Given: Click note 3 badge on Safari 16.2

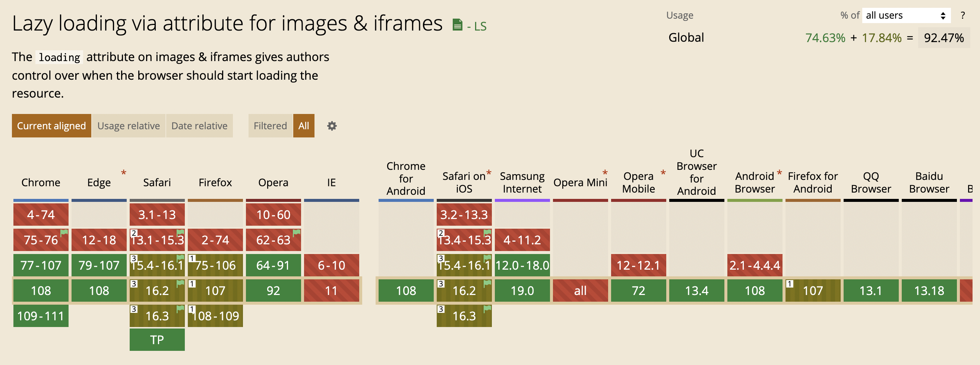Looking at the screenshot, I should (134, 284).
